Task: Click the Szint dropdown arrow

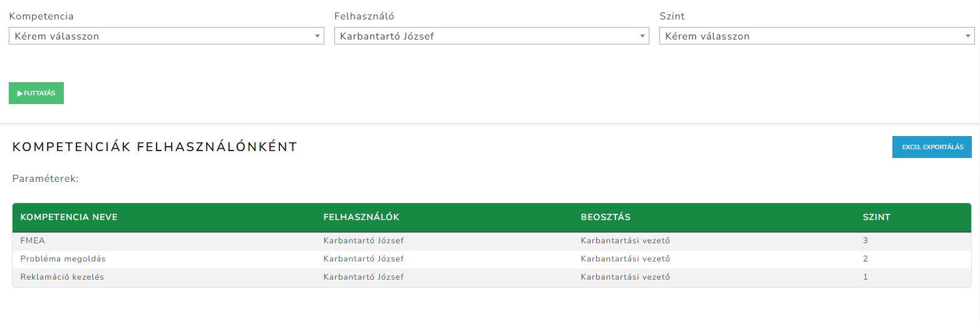Action: [968, 36]
